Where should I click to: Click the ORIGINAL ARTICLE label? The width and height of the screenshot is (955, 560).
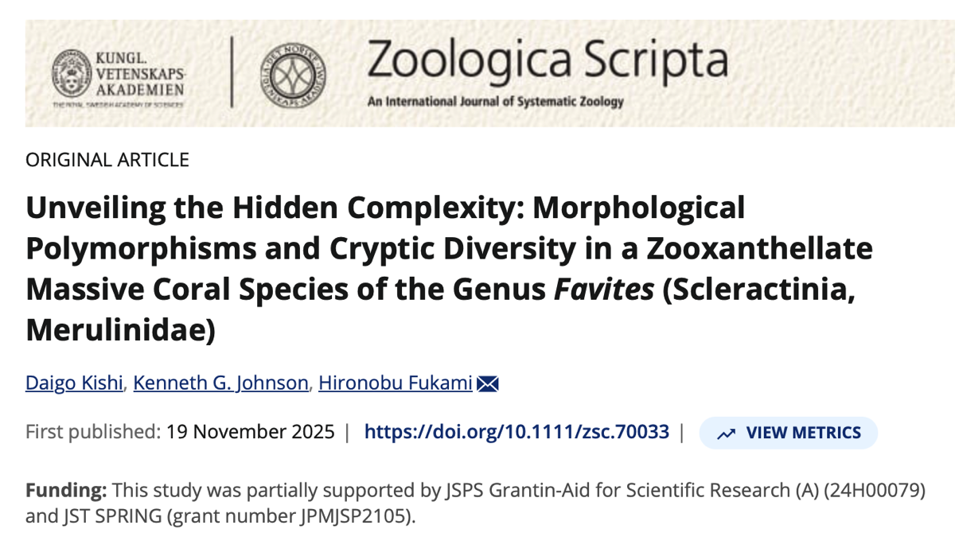point(107,160)
